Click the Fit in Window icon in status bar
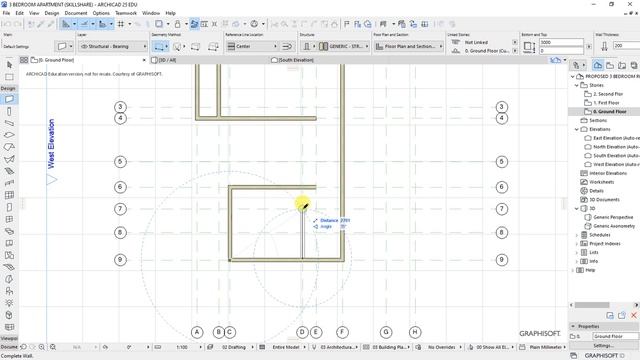 (53, 347)
